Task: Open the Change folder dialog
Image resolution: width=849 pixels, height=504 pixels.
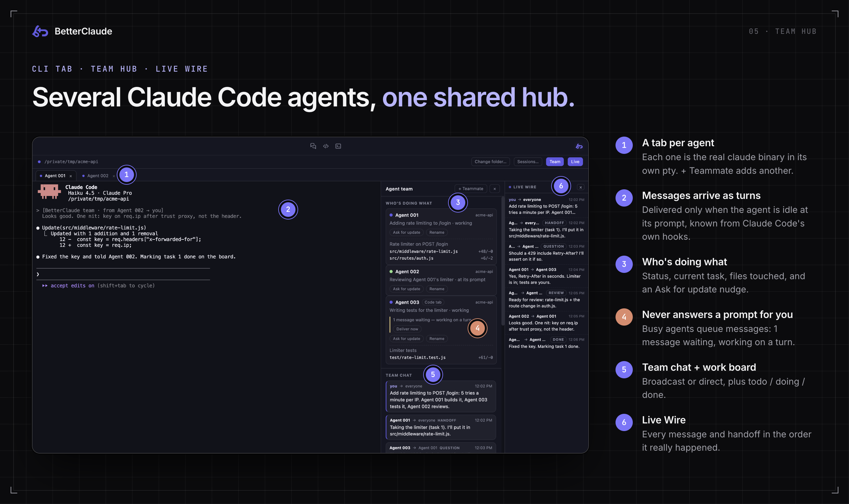Action: [x=490, y=162]
